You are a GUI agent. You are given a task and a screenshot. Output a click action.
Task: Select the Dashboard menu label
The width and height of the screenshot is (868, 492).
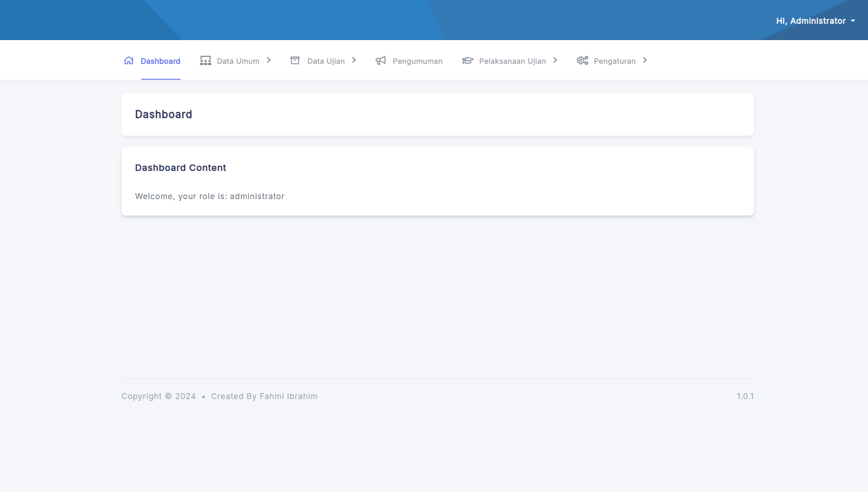pyautogui.click(x=160, y=61)
